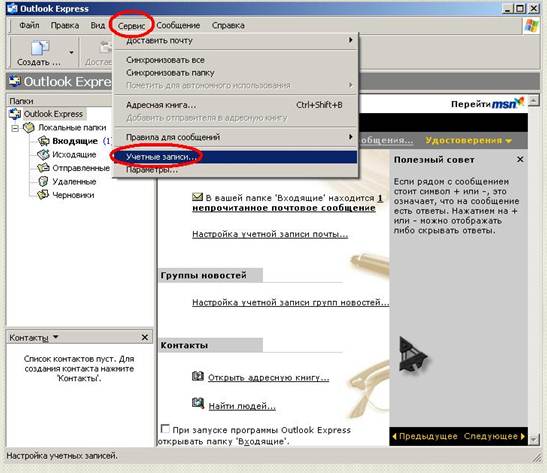
Task: Toggle open Входящие at startup checkbox
Action: click(165, 428)
